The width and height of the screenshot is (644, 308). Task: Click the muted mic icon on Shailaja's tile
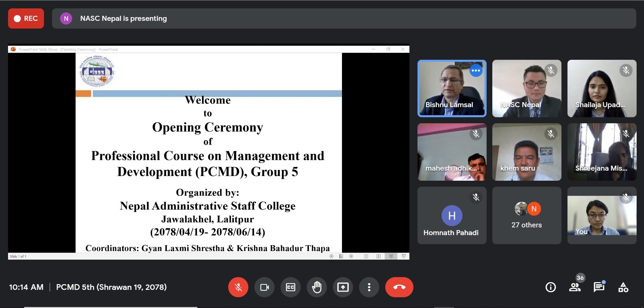626,70
